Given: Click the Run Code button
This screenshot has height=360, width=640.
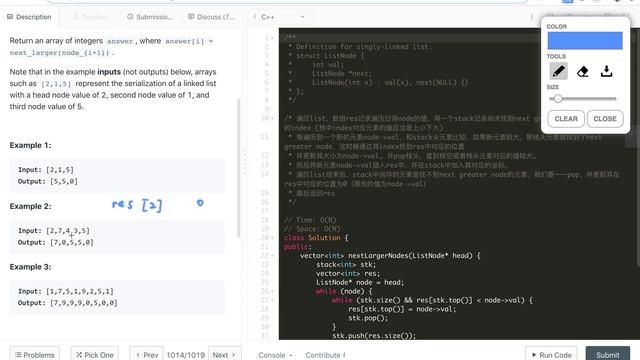Looking at the screenshot, I should [x=551, y=355].
